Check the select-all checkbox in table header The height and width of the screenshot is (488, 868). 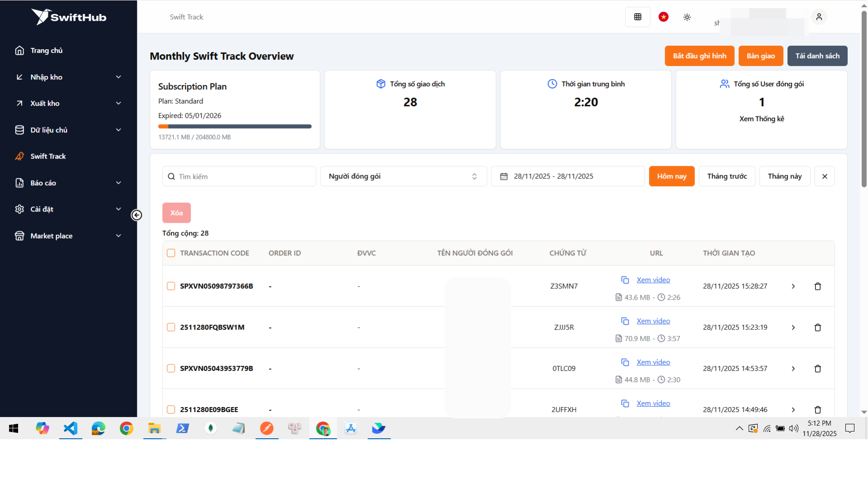[x=171, y=253]
